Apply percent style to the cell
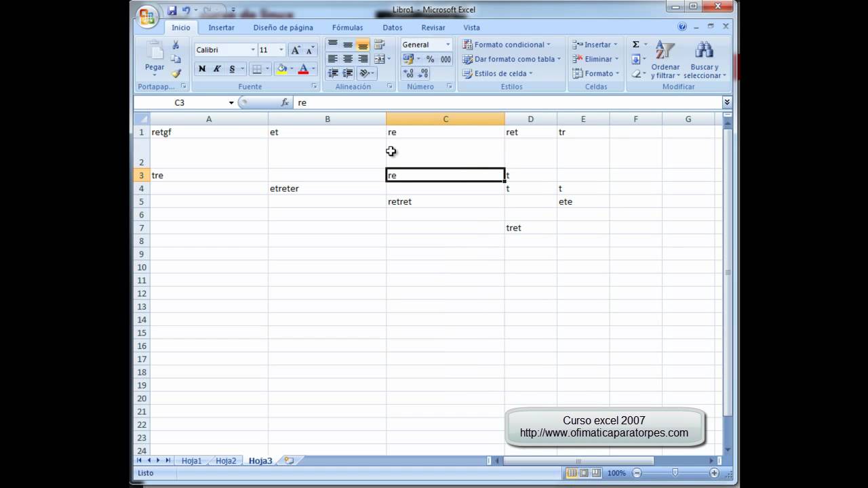The image size is (868, 488). (430, 59)
